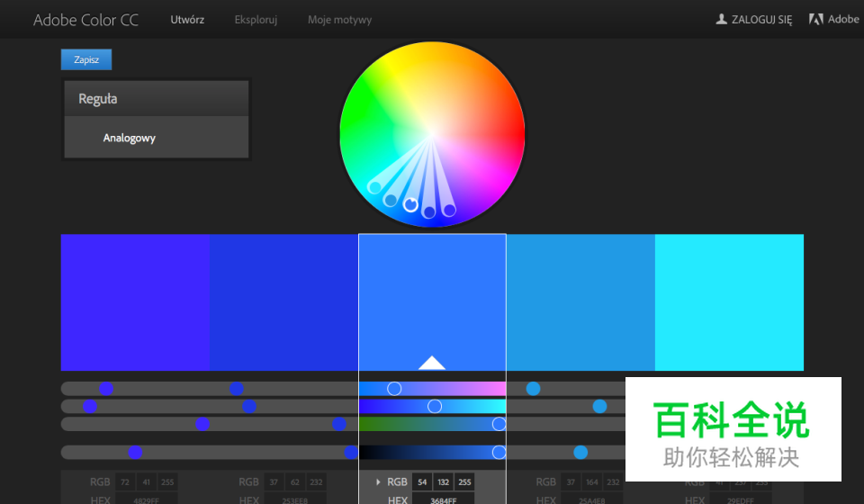Click the white triangle base color indicator

point(432,363)
